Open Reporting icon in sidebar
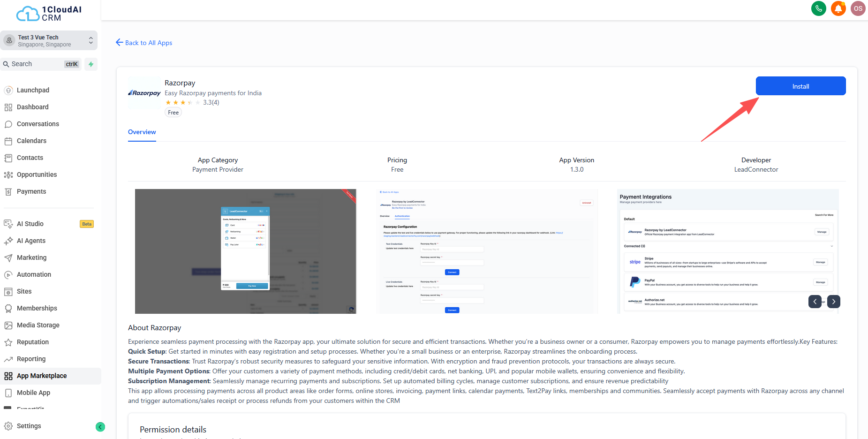Screen dimensions: 868x439 [8, 359]
